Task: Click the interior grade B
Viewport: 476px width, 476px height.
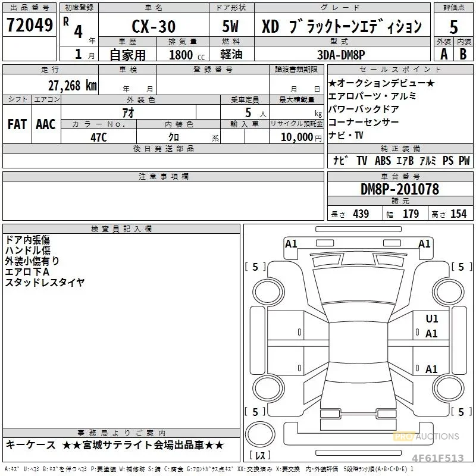Action: [463, 54]
